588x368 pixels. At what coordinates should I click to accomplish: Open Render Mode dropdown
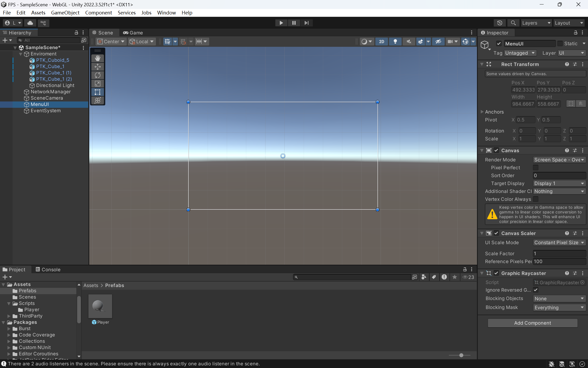[559, 160]
